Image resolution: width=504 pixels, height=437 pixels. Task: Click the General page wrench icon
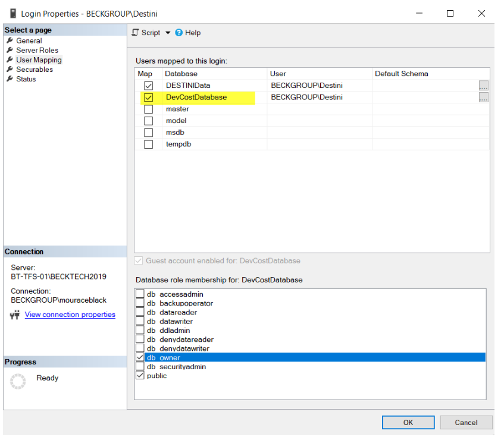click(11, 40)
